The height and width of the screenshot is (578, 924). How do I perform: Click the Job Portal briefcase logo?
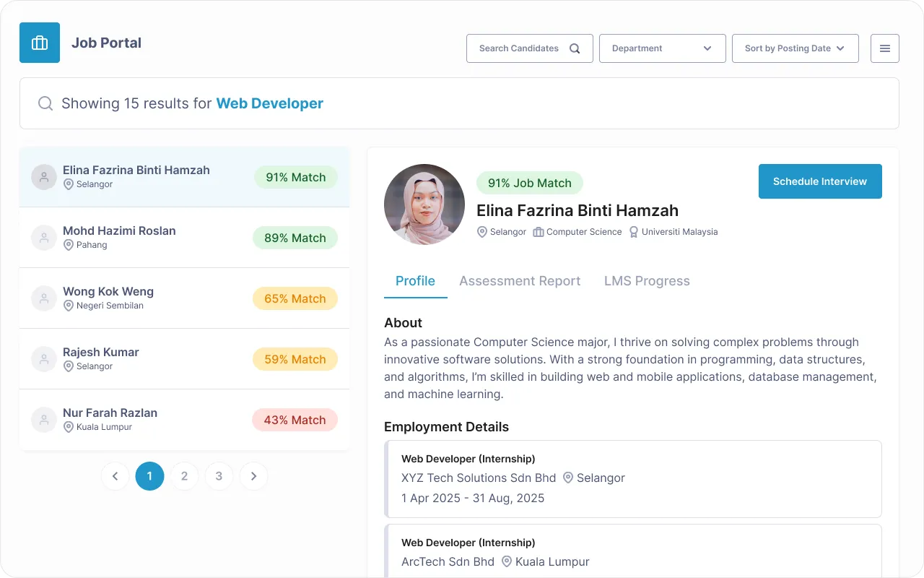tap(40, 43)
